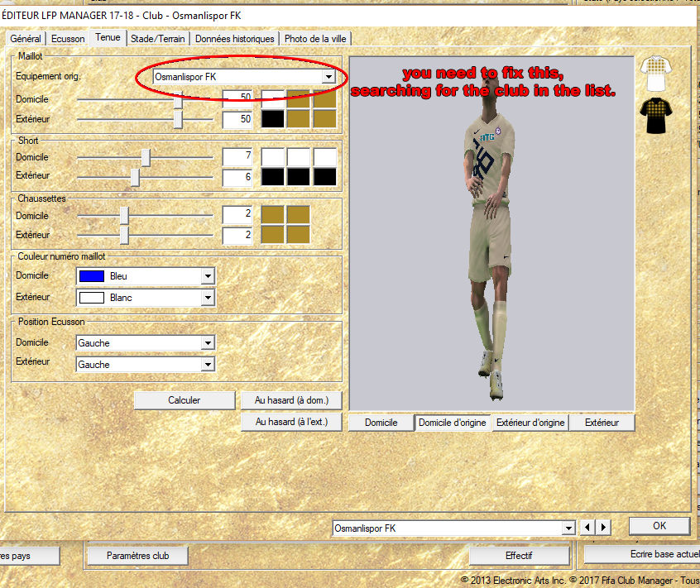
Task: Select the white home kit thumbnail
Action: (x=655, y=73)
